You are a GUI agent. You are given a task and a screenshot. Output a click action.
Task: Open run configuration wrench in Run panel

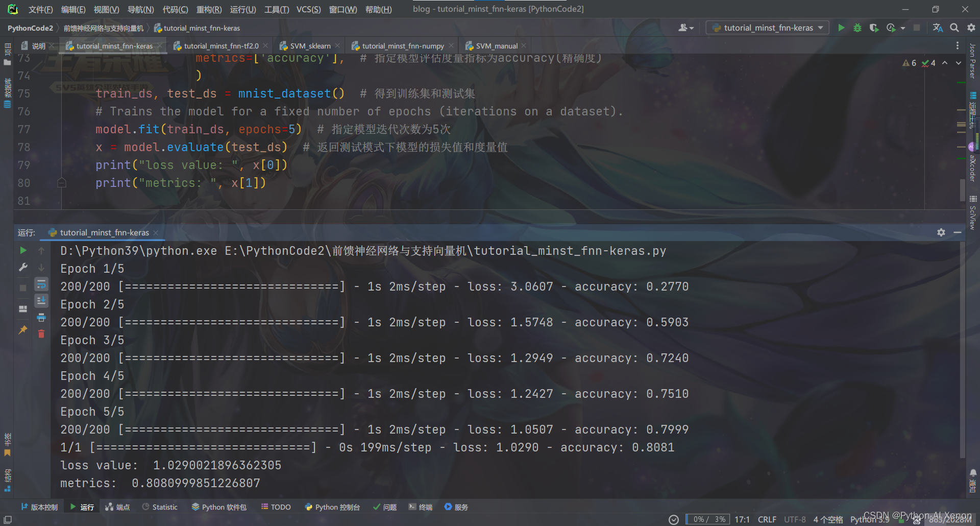[23, 267]
